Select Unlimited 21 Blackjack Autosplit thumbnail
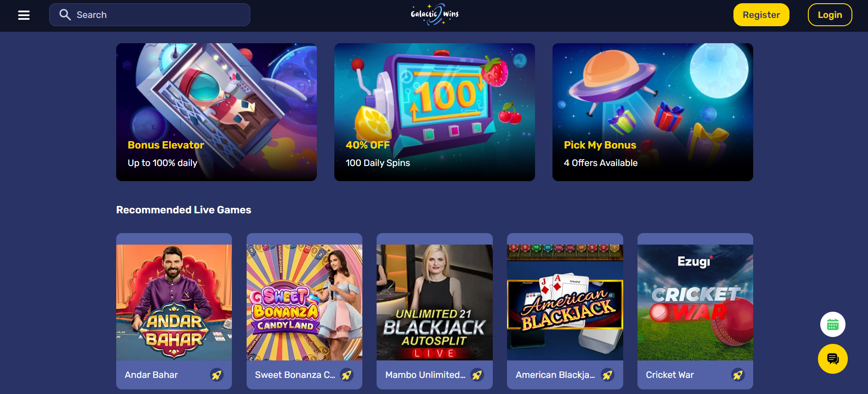The width and height of the screenshot is (868, 394). [x=434, y=302]
